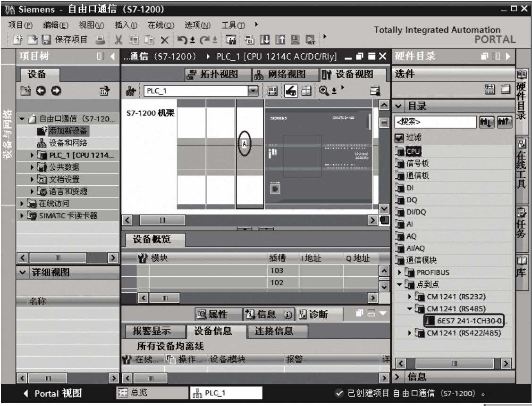Open the 属性 properties tab
This screenshot has width=532, height=406.
[x=218, y=315]
